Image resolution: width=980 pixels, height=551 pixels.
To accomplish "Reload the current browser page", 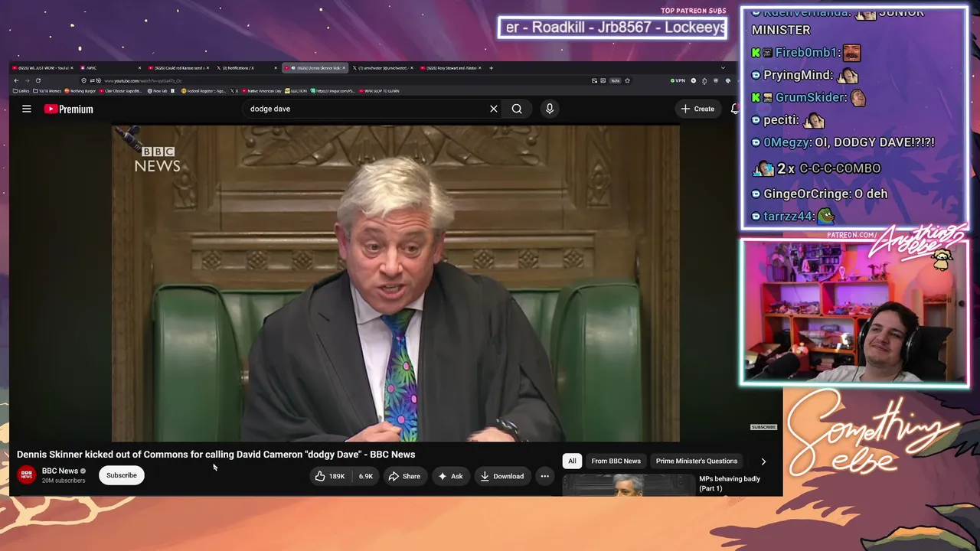I will point(38,80).
